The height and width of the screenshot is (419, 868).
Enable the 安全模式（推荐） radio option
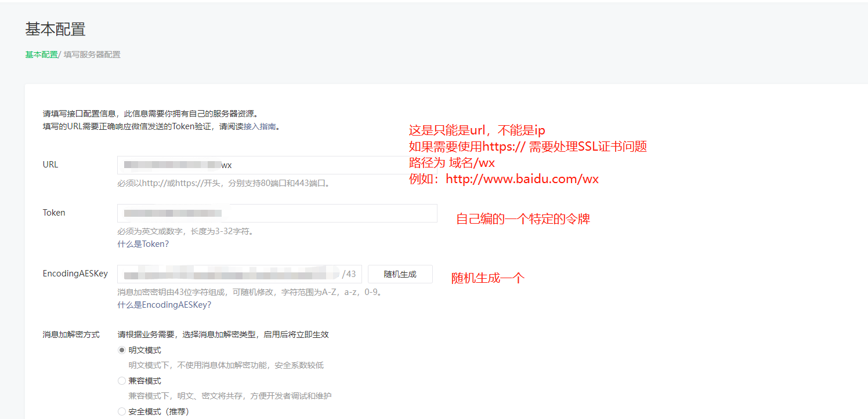point(122,412)
